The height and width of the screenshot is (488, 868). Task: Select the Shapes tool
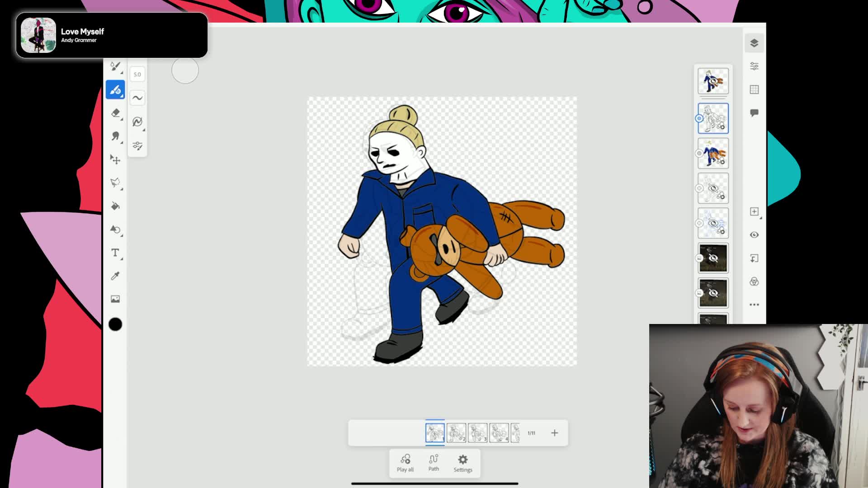(115, 230)
